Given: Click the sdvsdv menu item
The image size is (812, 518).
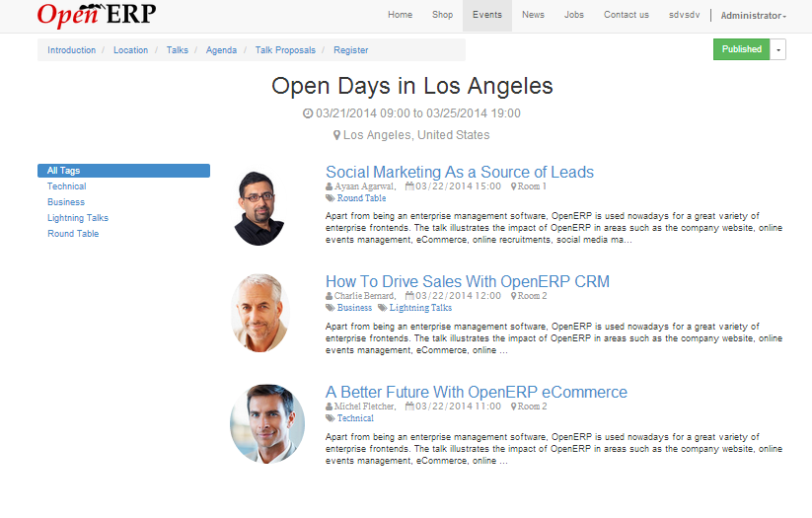Looking at the screenshot, I should click(684, 15).
